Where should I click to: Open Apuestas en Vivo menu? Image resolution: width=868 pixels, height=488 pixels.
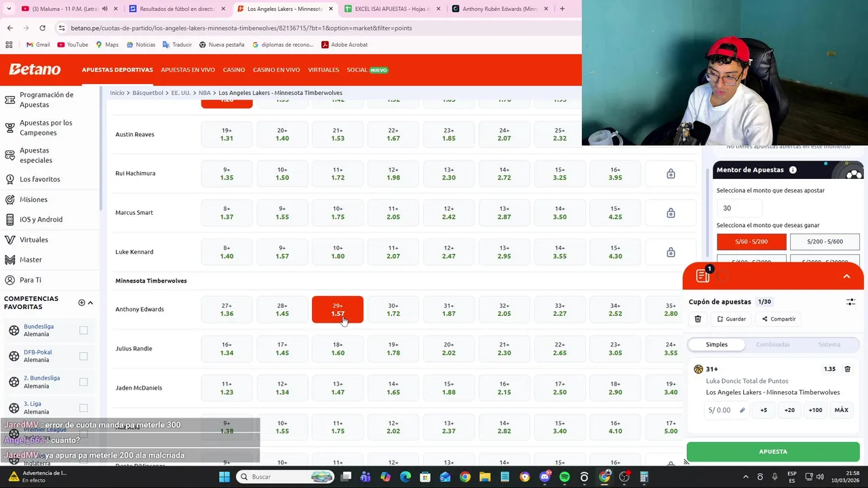188,70
